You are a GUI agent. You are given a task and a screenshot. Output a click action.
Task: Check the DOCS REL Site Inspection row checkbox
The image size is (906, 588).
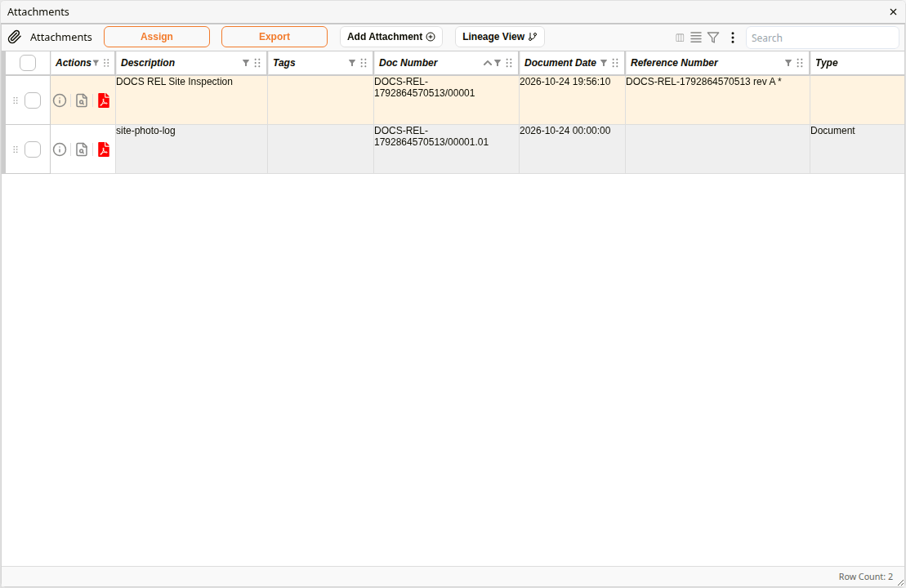[x=33, y=100]
